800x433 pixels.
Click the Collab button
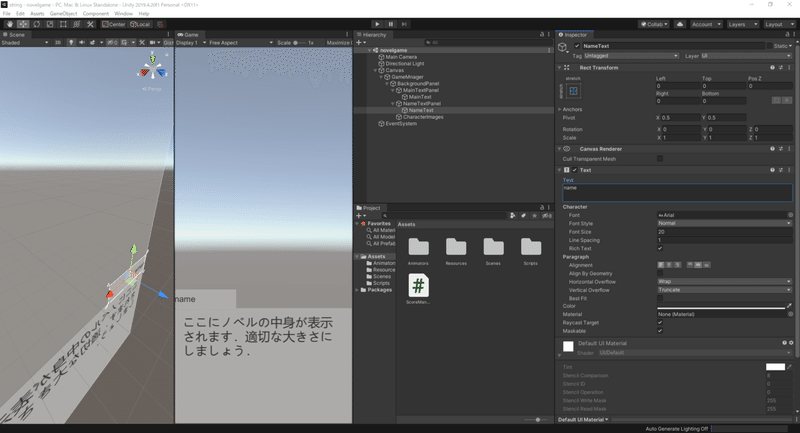(654, 24)
